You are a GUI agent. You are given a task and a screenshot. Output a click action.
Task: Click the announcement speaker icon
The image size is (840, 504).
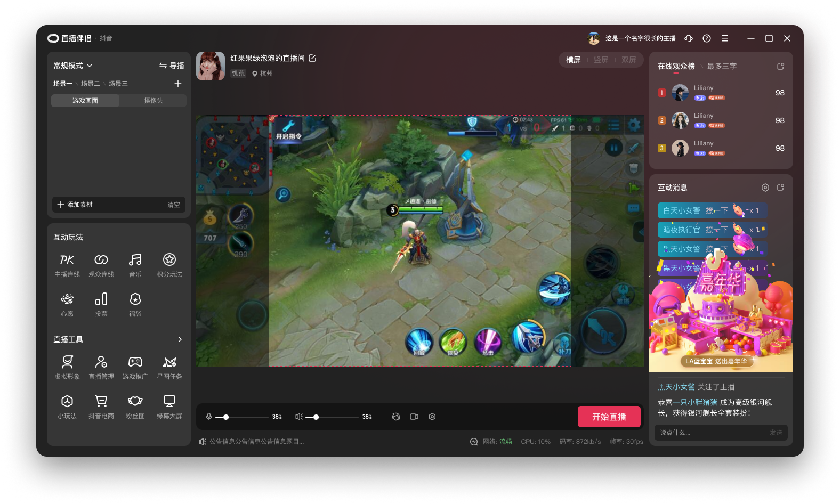point(203,442)
